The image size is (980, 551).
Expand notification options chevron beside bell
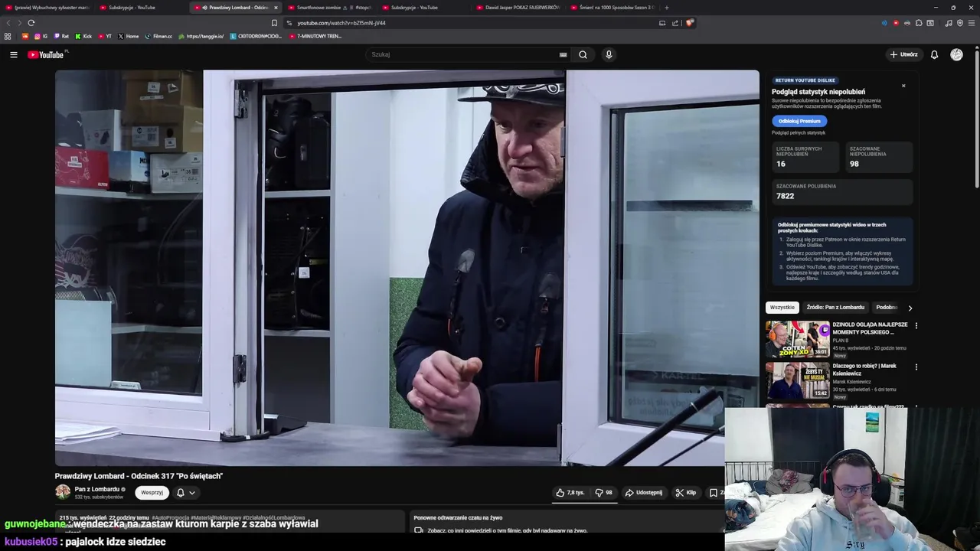192,493
